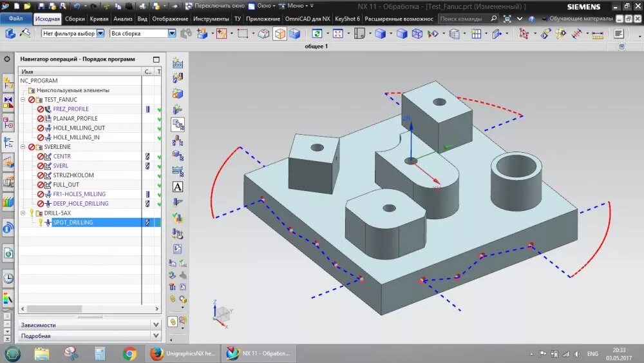This screenshot has height=363, width=644.
Task: Click the horizontal scrollbar thumb in the navigator
Action: point(54,309)
